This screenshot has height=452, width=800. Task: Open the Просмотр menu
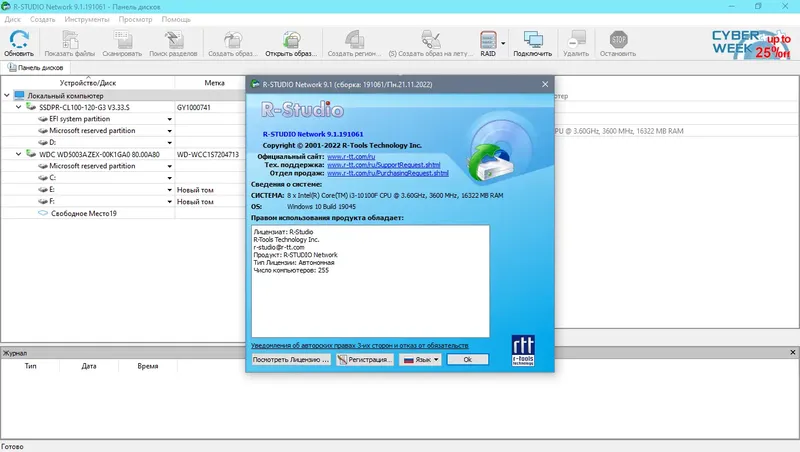click(x=135, y=19)
